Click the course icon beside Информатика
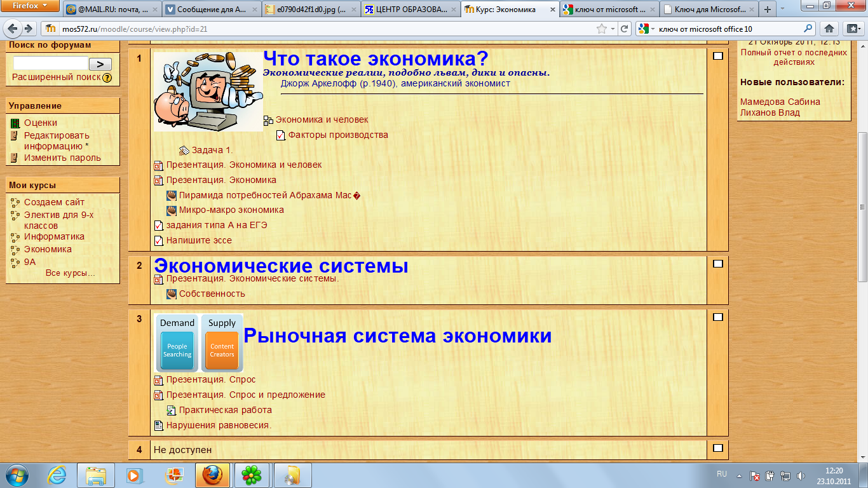The height and width of the screenshot is (488, 868). point(15,237)
